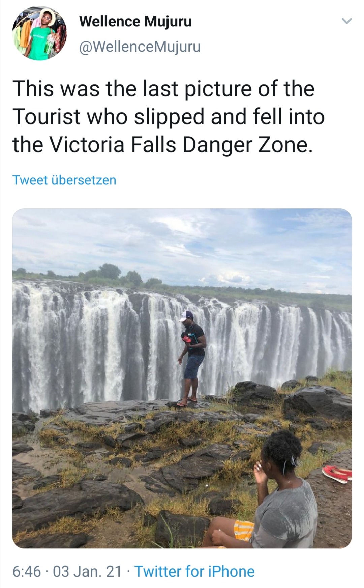Translate tweet via Tweet übersetzen
This screenshot has height=588, width=364.
click(64, 180)
